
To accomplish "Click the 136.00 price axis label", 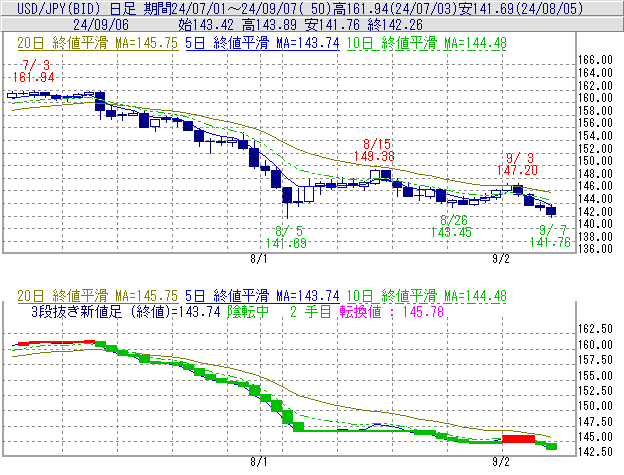I will 595,249.
